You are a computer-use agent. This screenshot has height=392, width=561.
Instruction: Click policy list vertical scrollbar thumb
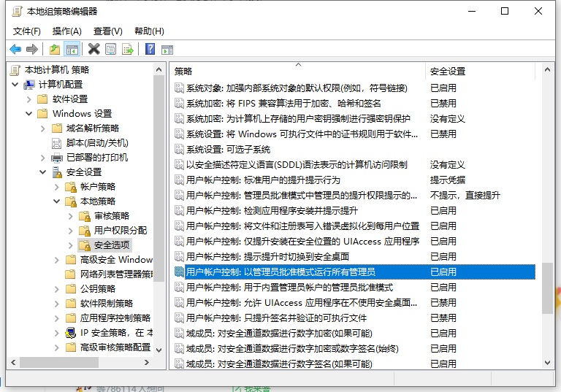pyautogui.click(x=547, y=288)
